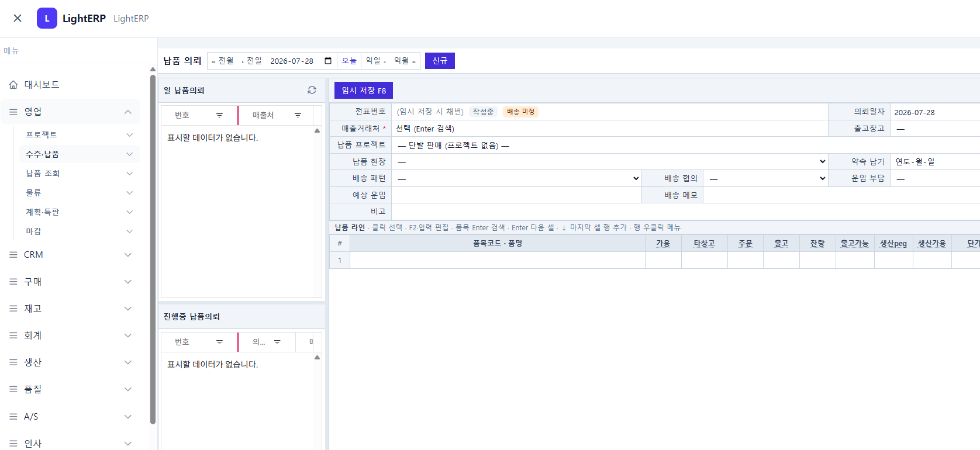The height and width of the screenshot is (450, 980).
Task: Select the 생산 menu item
Action: point(71,362)
